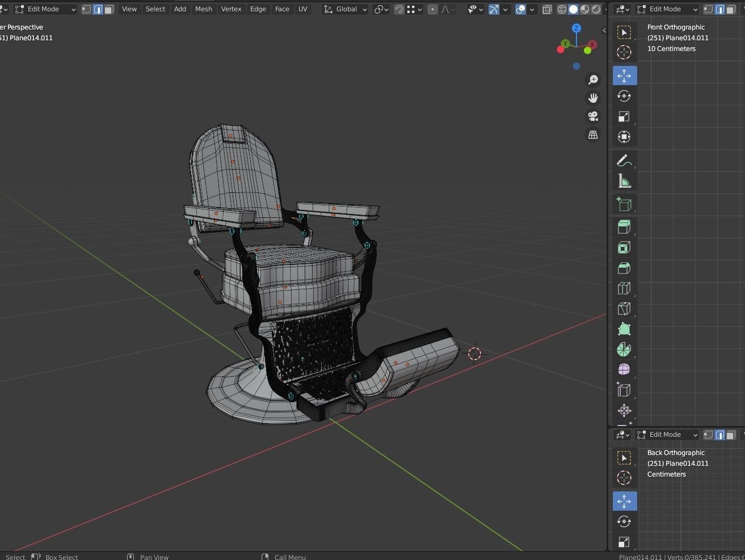Screen dimensions: 745x560
Task: Enable vertex select mode in Back Orthographic header
Action: [x=708, y=435]
